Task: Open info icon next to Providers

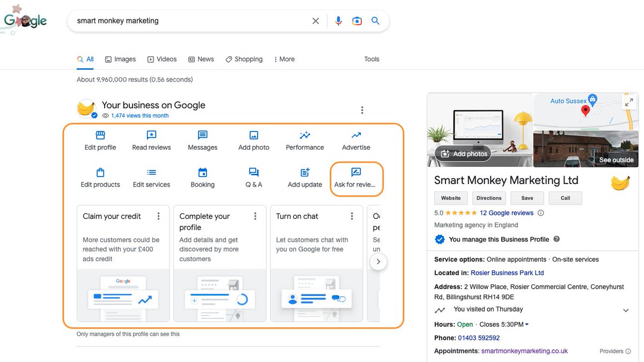Action: pos(628,351)
